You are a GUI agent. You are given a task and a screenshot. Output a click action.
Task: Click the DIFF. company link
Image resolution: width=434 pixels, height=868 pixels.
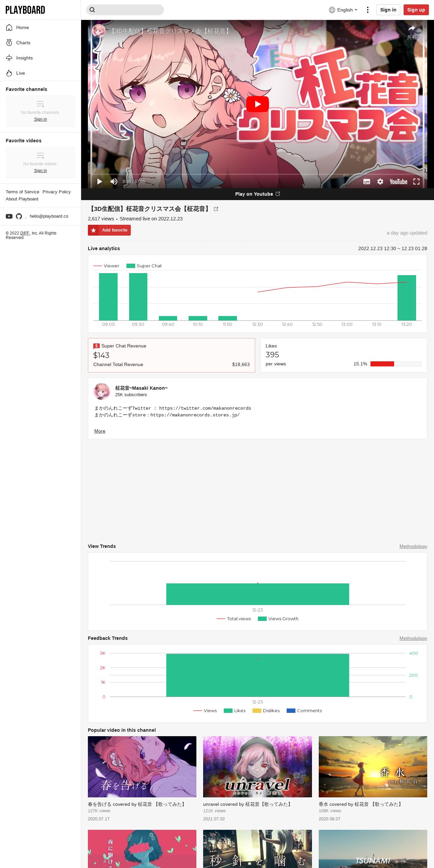[x=25, y=233]
